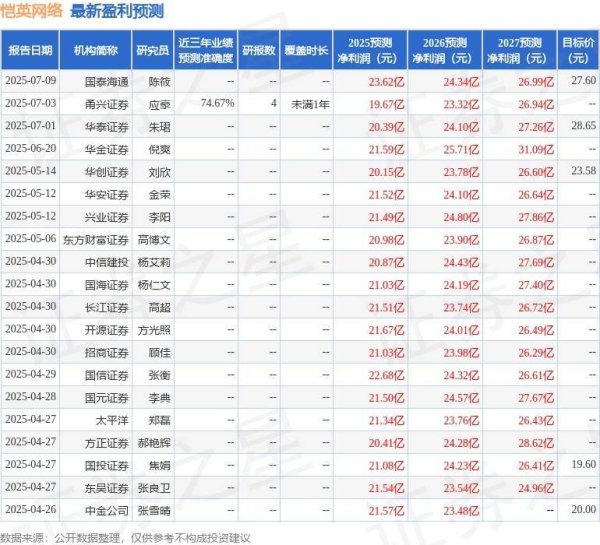Click the 2026预测净利润 column header

tap(445, 50)
